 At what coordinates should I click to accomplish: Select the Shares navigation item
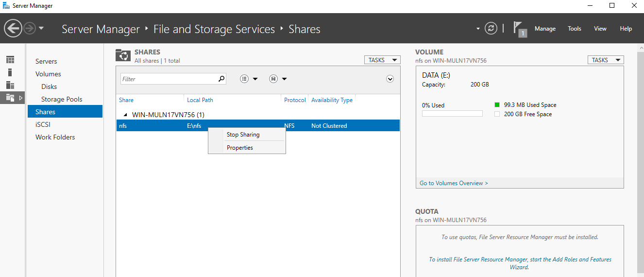click(65, 112)
